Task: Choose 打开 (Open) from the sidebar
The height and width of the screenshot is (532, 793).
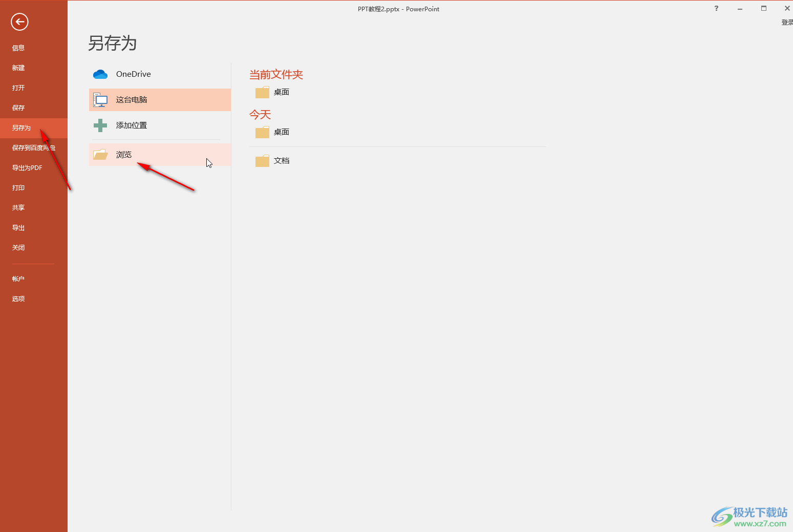Action: coord(18,88)
